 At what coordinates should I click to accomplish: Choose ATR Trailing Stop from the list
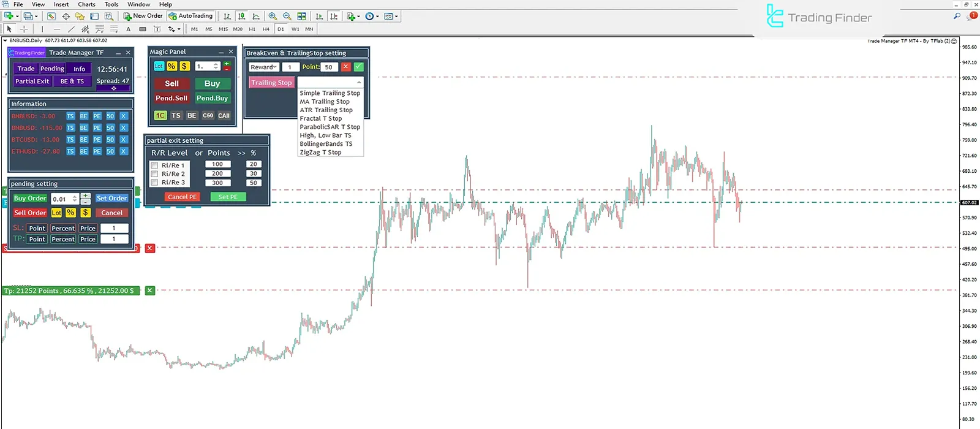point(326,110)
